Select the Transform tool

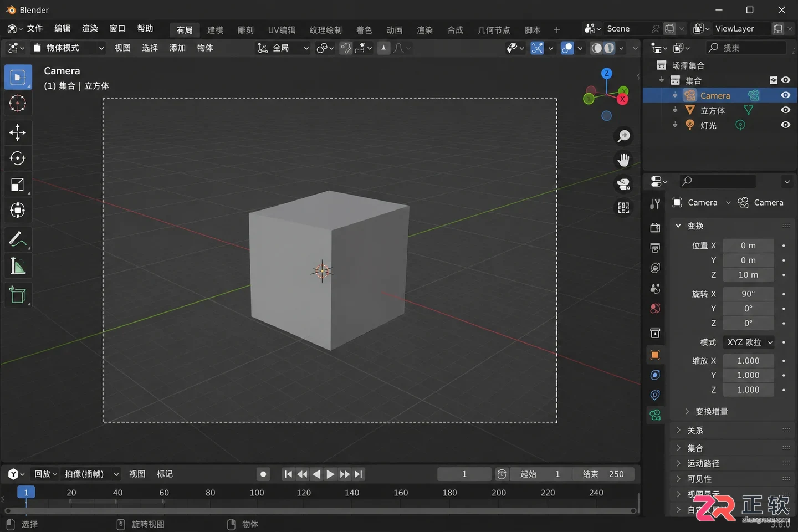point(18,210)
